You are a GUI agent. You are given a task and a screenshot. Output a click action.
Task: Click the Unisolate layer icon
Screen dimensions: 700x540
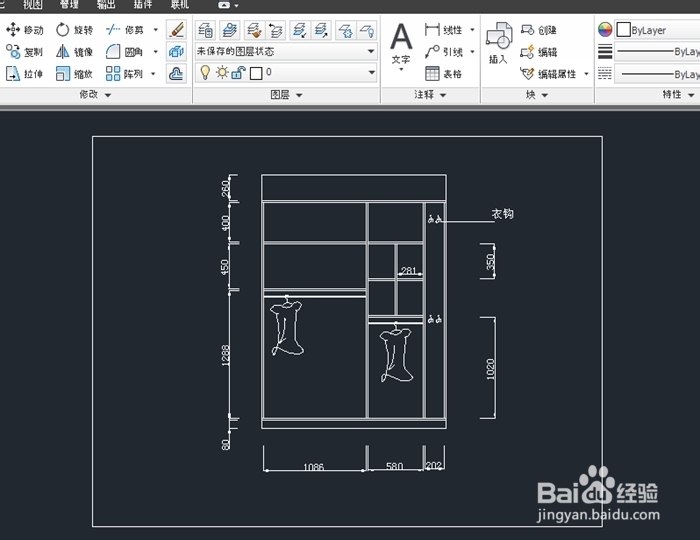pos(321,30)
